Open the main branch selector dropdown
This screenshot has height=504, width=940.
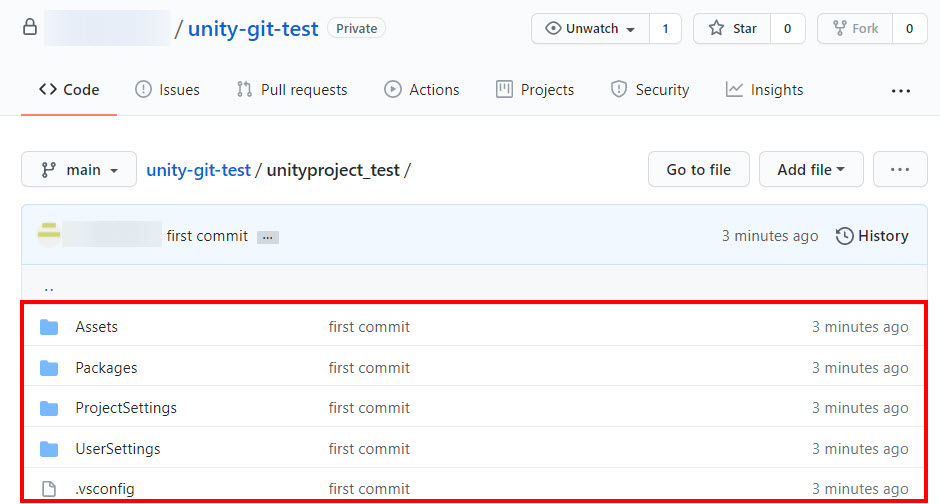pos(79,170)
